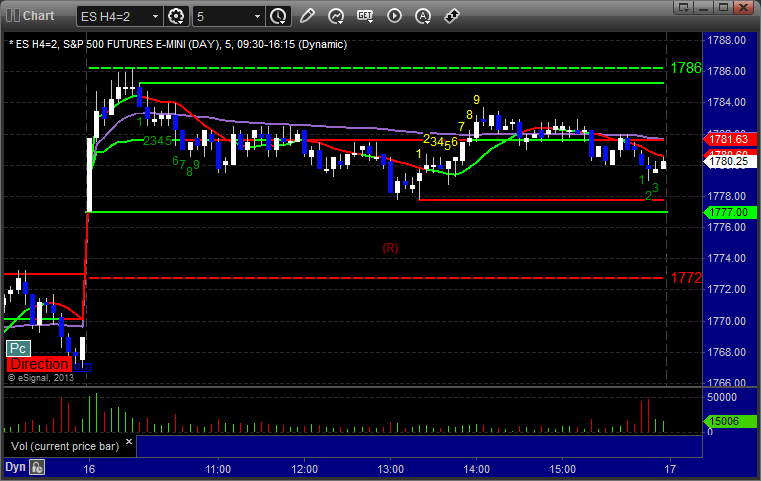The image size is (761, 481).
Task: Click the green 15006 volume marker
Action: pyautogui.click(x=729, y=421)
